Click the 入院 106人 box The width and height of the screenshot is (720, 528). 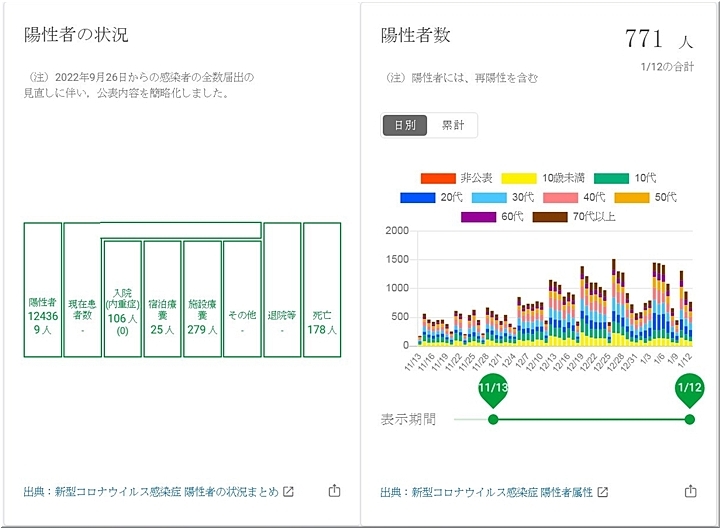click(122, 298)
